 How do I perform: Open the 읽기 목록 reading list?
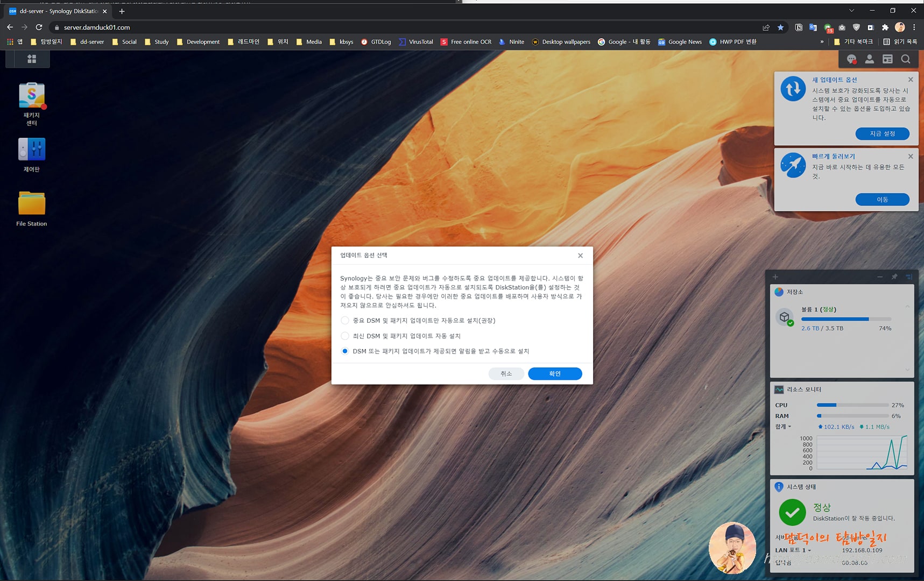(x=900, y=42)
